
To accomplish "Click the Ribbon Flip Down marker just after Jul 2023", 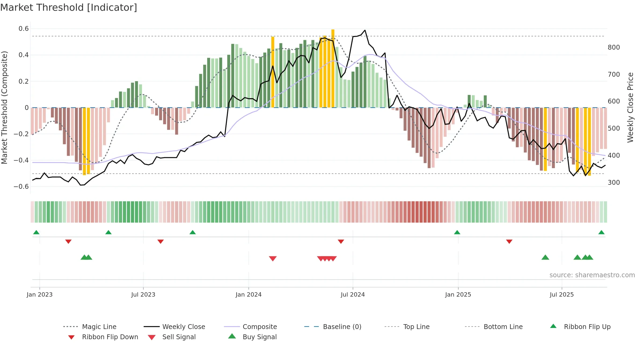I will 160,242.
